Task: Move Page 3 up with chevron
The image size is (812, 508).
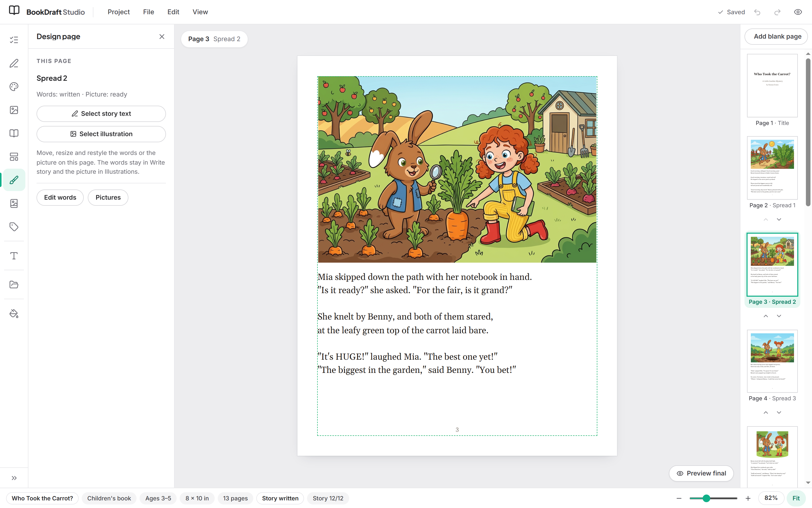Action: [766, 316]
